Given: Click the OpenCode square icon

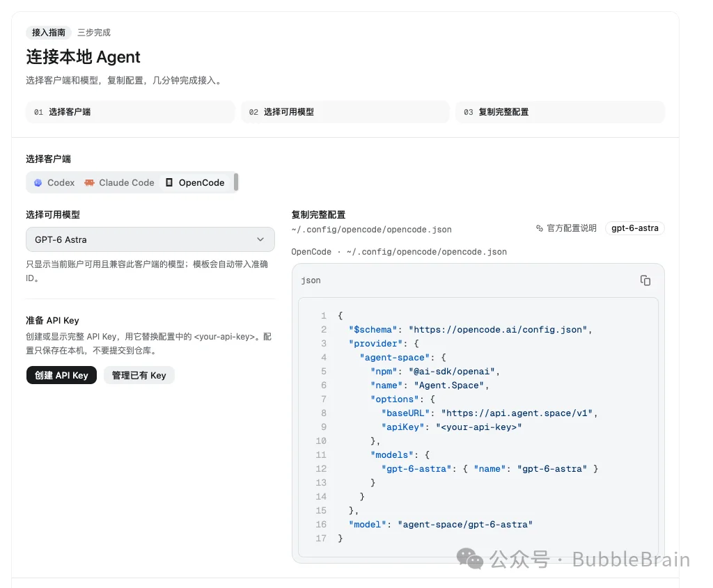Looking at the screenshot, I should 169,183.
